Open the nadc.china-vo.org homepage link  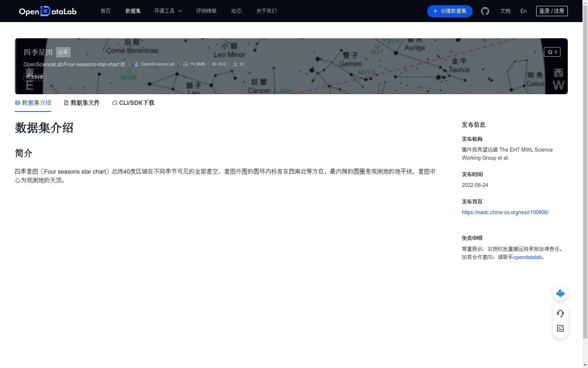(x=505, y=212)
